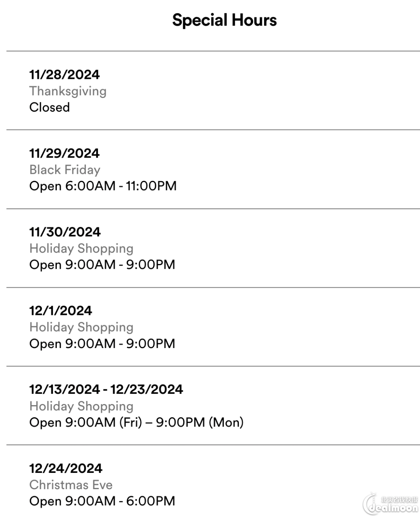The image size is (420, 516).
Task: Click the Thanksgiving label
Action: (68, 91)
